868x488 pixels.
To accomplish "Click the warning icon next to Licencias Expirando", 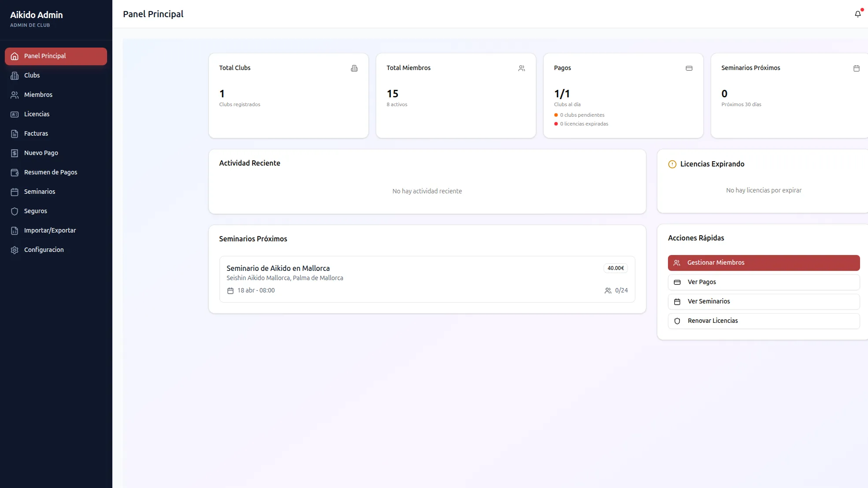I will click(672, 164).
